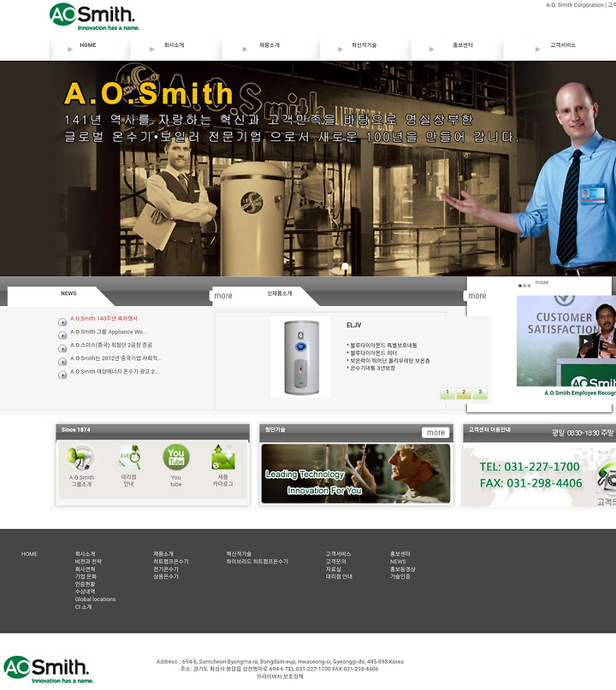616x690 pixels.
Task: Click more button next to NEWS section
Action: pyautogui.click(x=223, y=296)
